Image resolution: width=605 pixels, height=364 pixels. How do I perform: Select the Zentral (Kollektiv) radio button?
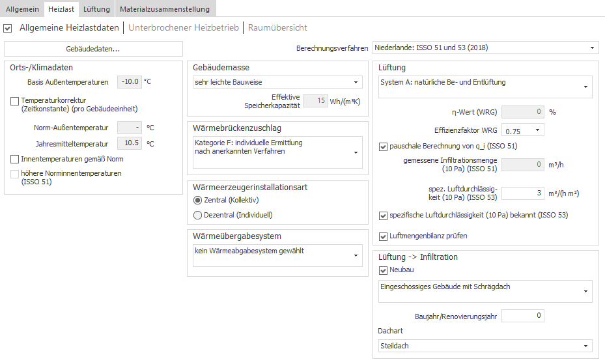tap(197, 200)
